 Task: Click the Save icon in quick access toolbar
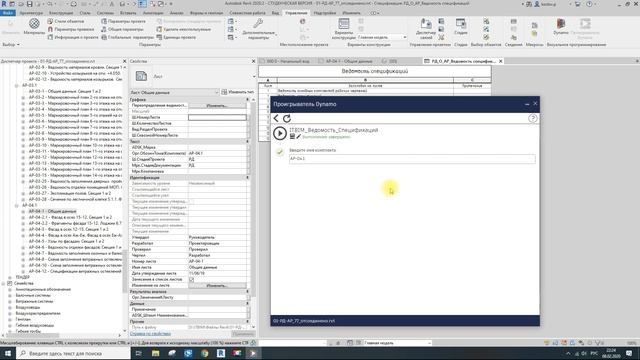(29, 4)
